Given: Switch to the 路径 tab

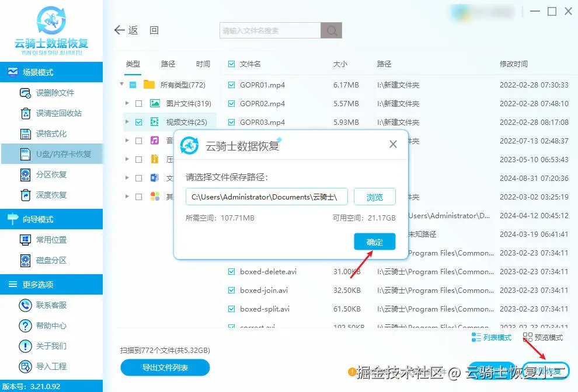Looking at the screenshot, I should pos(168,64).
